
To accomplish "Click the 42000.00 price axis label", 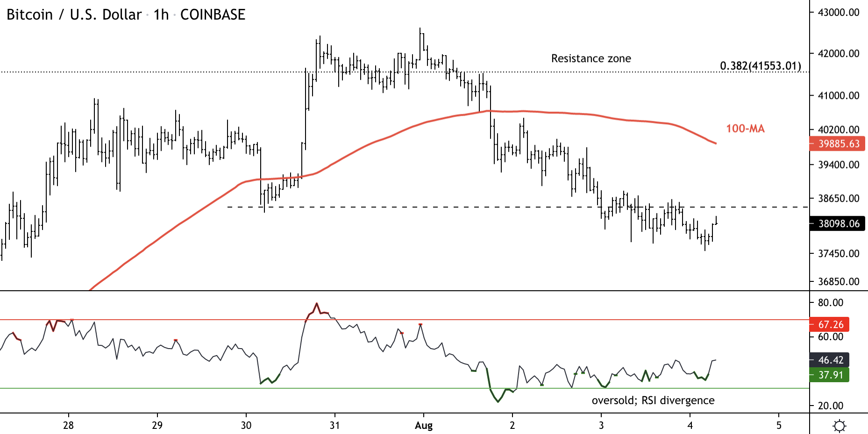I will click(839, 54).
